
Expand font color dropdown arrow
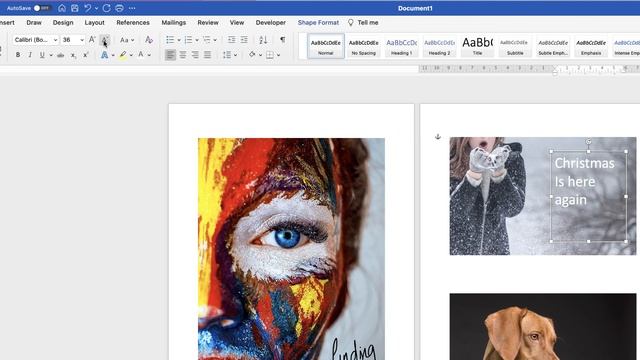[149, 55]
